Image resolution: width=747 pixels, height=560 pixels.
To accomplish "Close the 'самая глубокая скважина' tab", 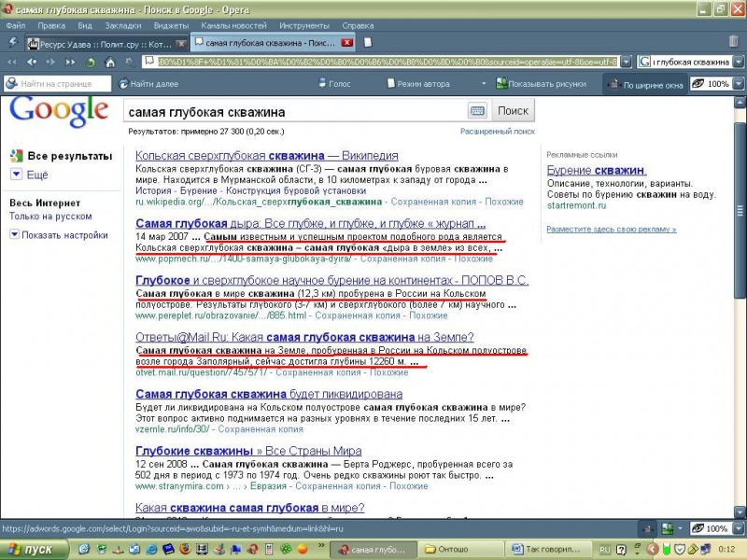I will click(x=346, y=43).
